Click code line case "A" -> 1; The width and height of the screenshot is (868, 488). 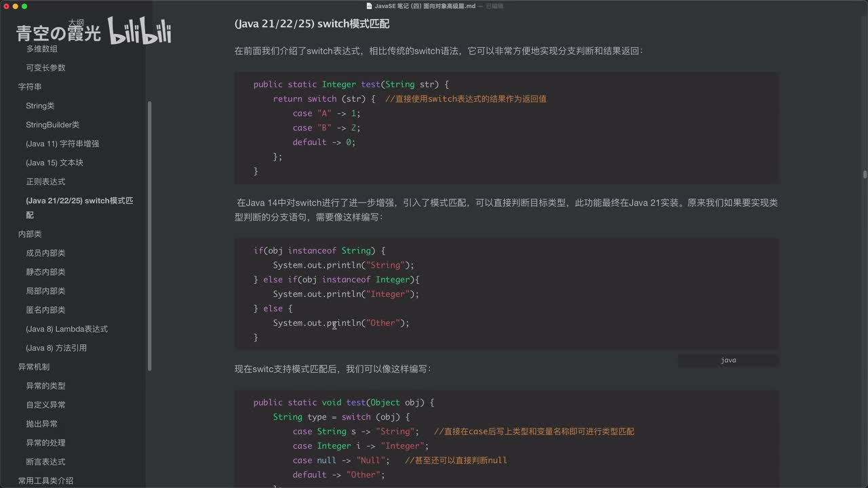coord(327,113)
